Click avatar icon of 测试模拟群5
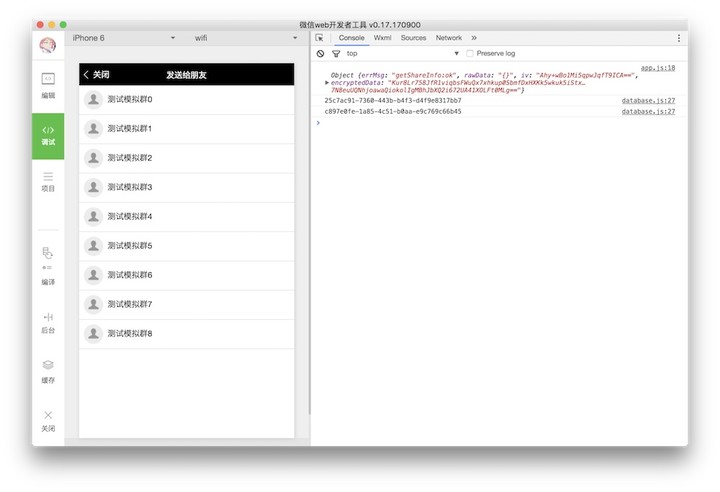 click(x=94, y=246)
